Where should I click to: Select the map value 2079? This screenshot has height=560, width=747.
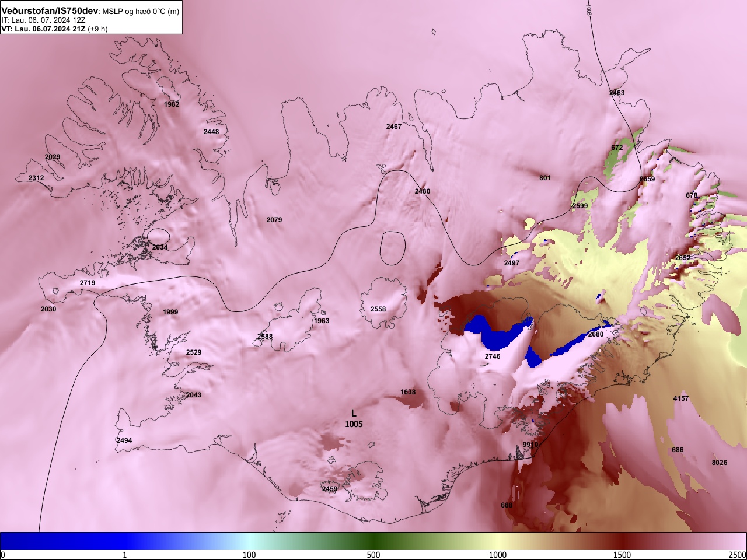274,220
